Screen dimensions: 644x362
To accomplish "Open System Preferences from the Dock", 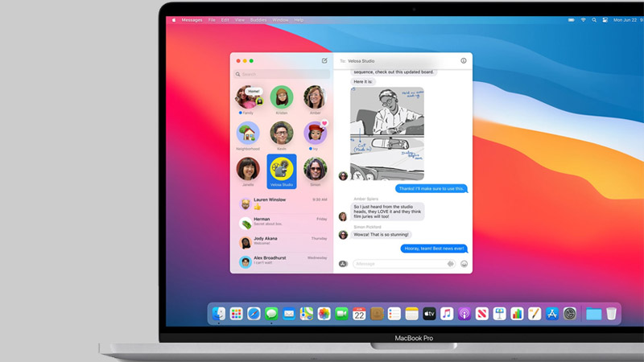I will [x=570, y=314].
